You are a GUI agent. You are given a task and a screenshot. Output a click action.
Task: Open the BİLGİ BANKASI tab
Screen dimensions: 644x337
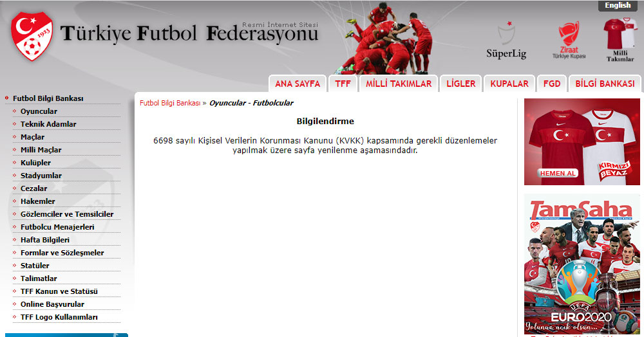click(x=605, y=84)
